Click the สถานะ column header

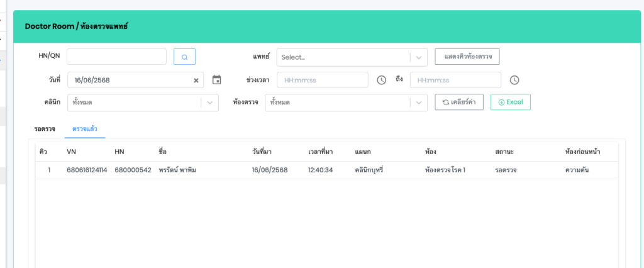(x=504, y=152)
